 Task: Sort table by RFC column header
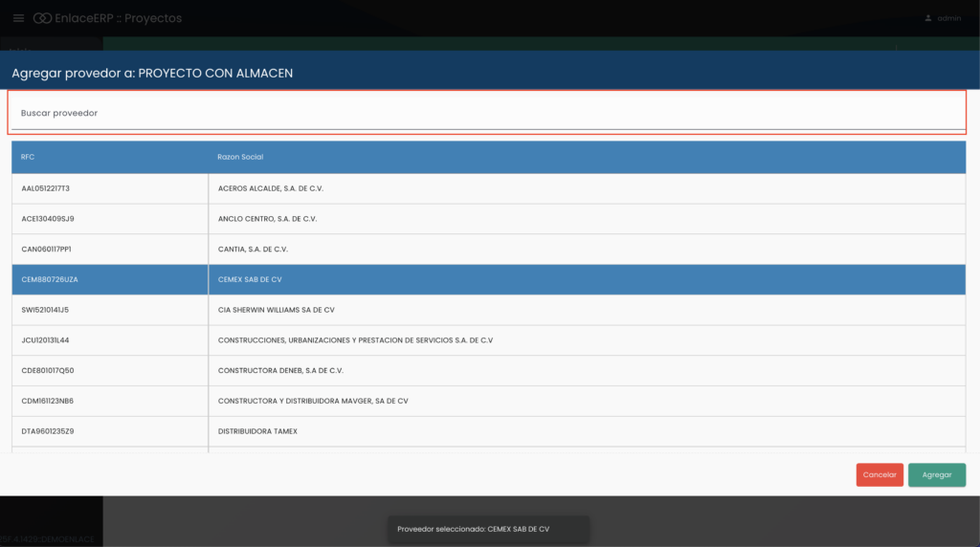28,157
